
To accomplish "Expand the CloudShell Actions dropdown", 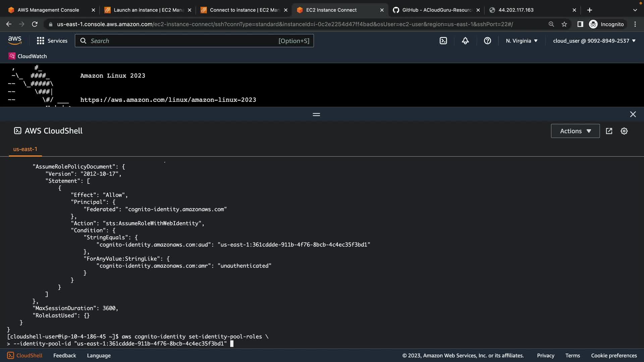I will [575, 131].
